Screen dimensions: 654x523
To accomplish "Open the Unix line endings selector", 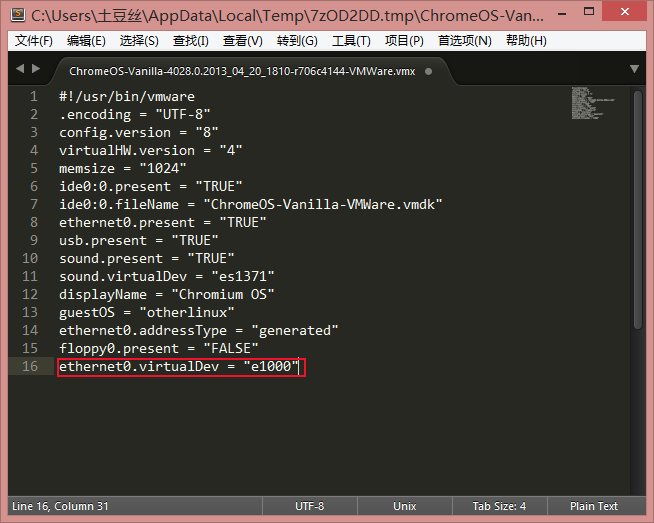I will (x=405, y=506).
